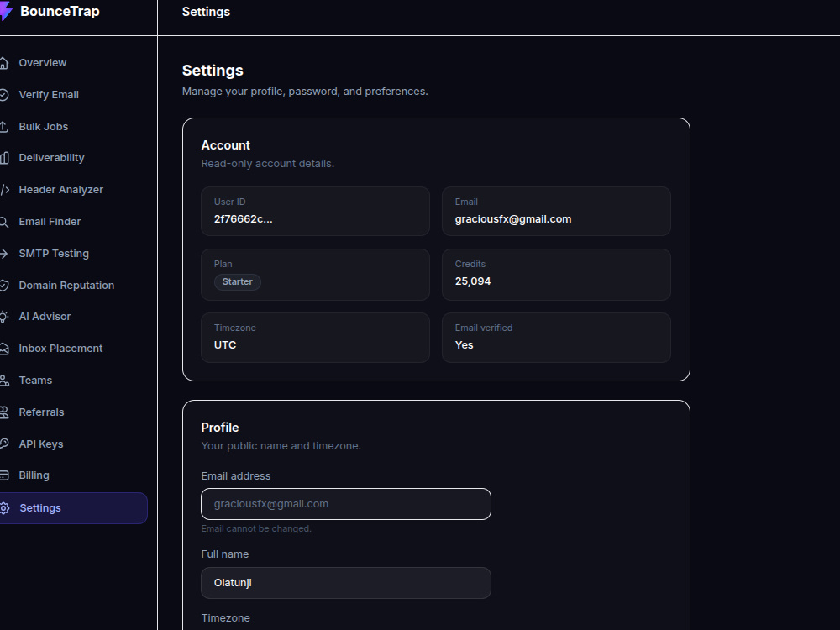Click the Account section heading

225,145
